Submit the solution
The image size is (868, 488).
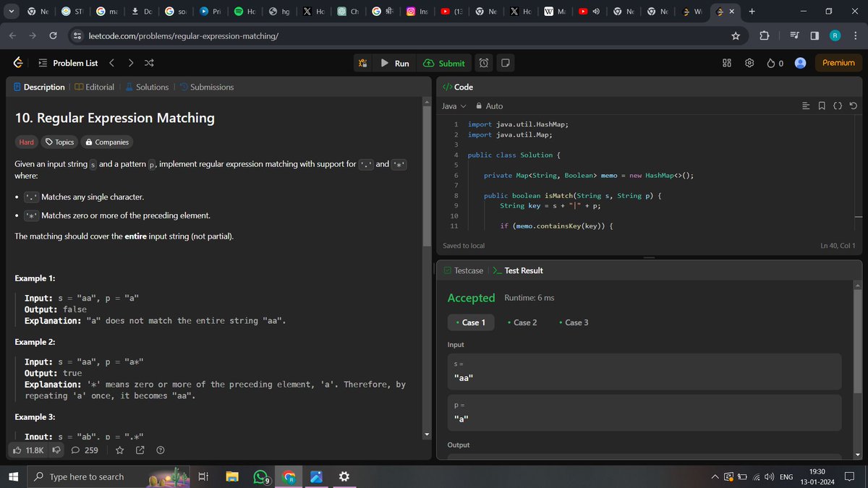click(x=444, y=63)
